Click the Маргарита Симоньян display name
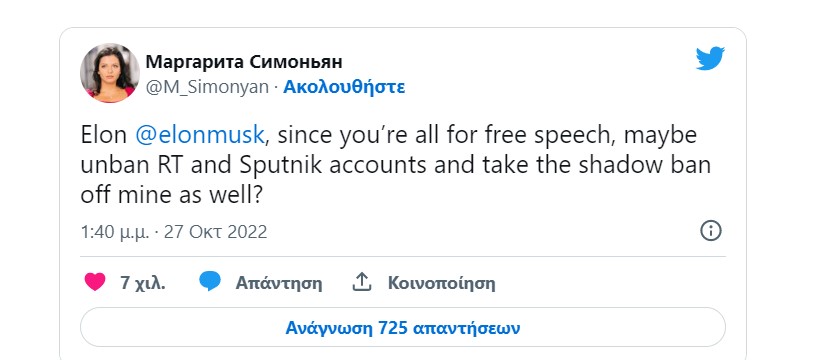The image size is (831, 360). [x=244, y=62]
